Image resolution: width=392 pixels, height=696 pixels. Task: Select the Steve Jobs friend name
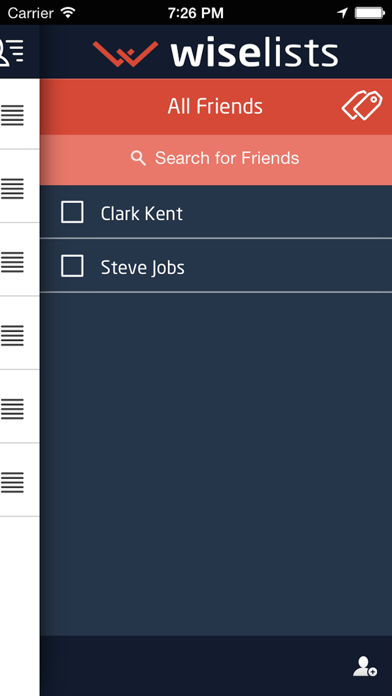click(143, 268)
